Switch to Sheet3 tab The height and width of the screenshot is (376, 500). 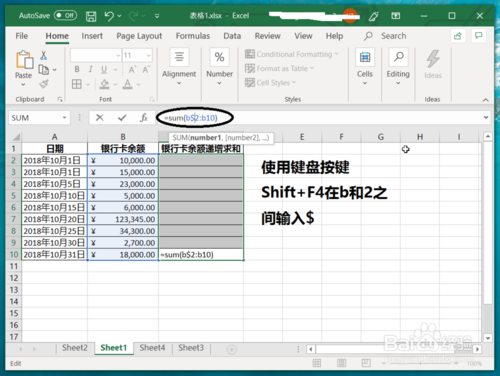point(191,348)
